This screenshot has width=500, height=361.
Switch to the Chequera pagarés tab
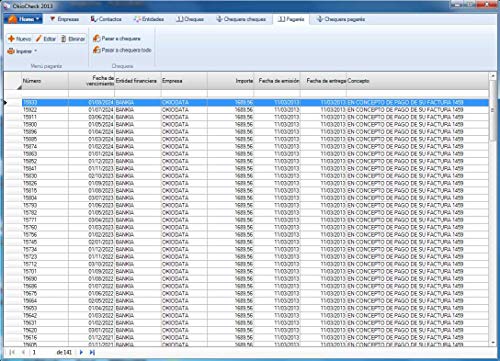coord(341,19)
